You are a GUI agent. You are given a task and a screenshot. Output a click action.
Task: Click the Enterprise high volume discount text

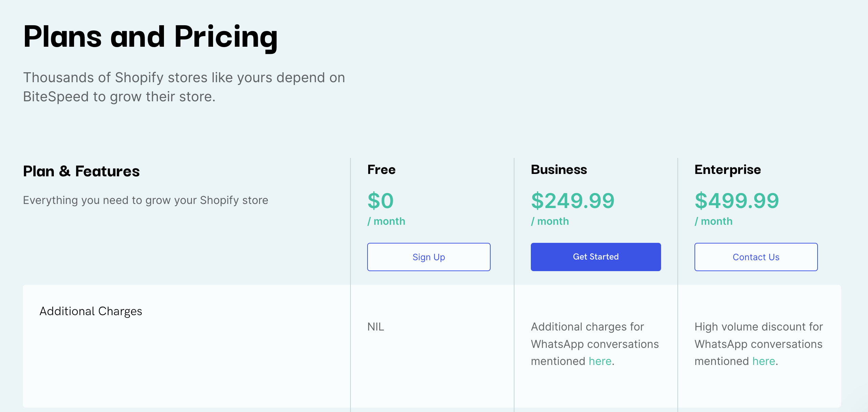click(758, 344)
